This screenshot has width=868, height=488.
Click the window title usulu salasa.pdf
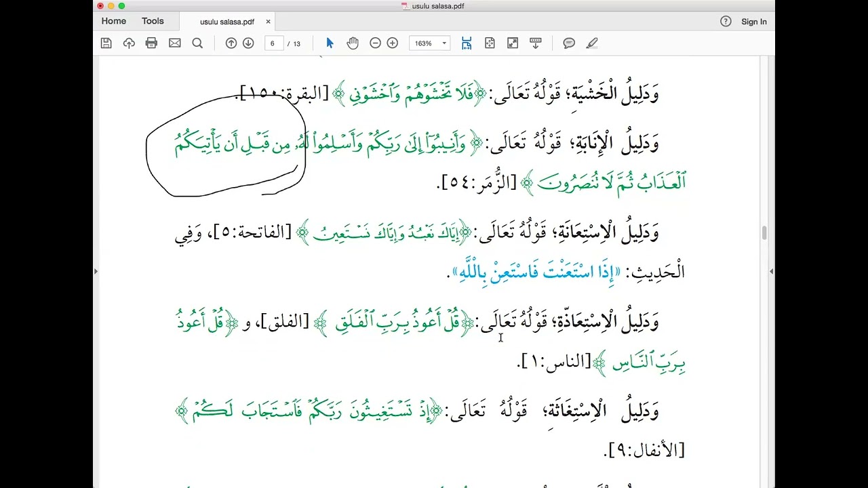coord(438,6)
